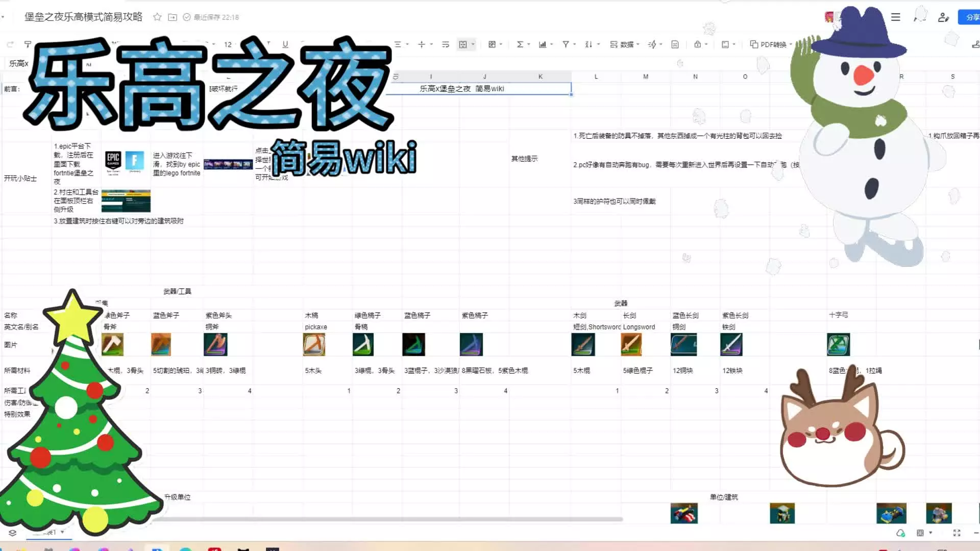This screenshot has width=980, height=551.
Task: Toggle underline formatting
Action: click(285, 44)
